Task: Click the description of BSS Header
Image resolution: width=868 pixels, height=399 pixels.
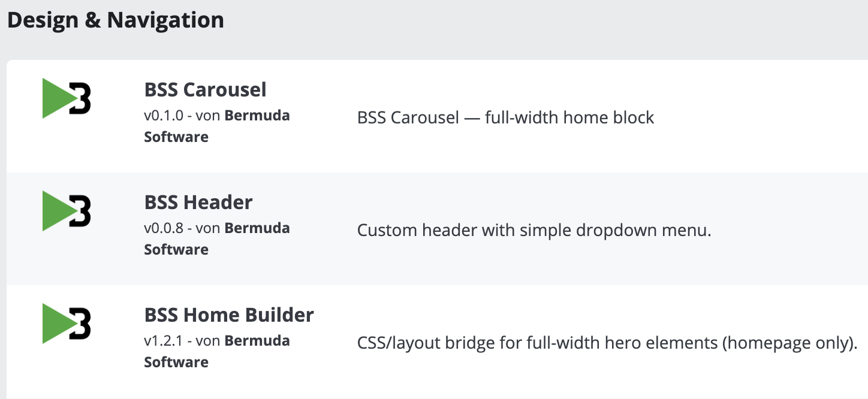Action: tap(534, 229)
